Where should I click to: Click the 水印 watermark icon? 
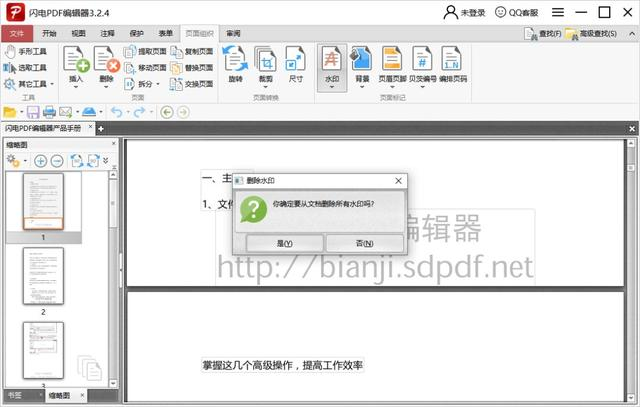point(331,60)
